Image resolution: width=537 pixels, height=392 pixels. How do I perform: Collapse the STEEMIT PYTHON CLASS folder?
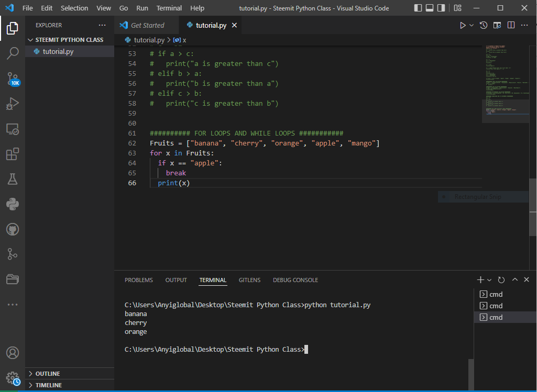tap(69, 40)
